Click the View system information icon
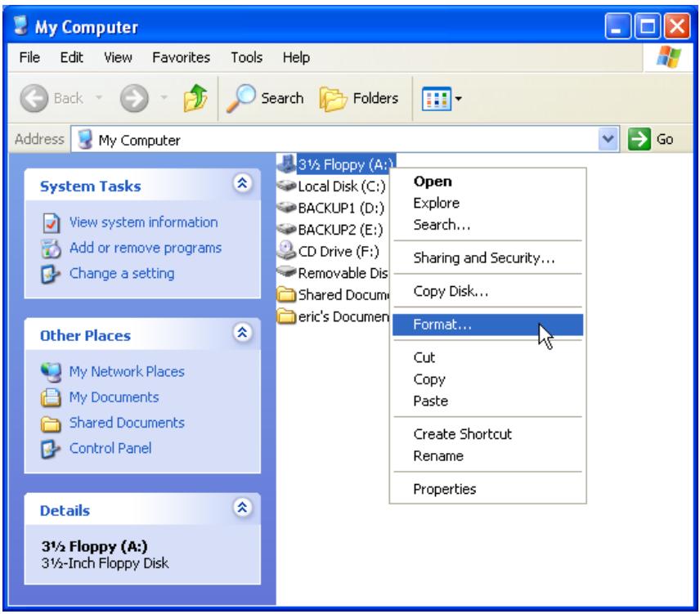 [x=51, y=223]
